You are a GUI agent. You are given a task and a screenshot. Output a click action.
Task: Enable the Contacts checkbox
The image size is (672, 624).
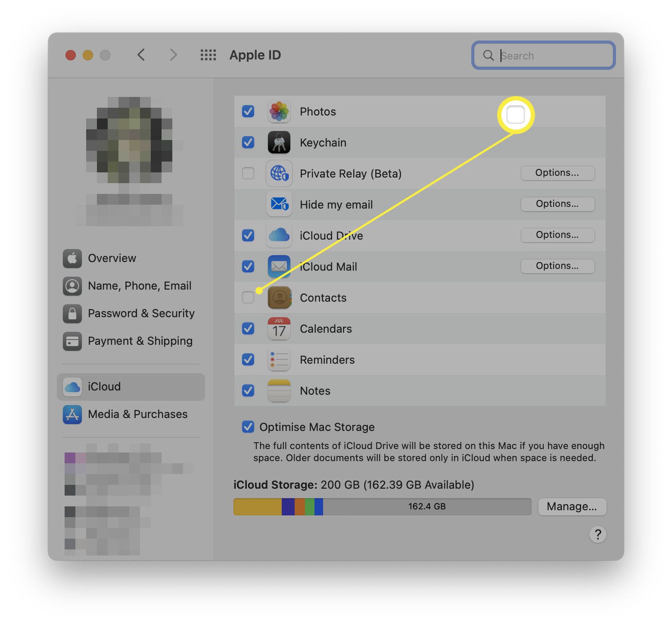[x=248, y=297]
